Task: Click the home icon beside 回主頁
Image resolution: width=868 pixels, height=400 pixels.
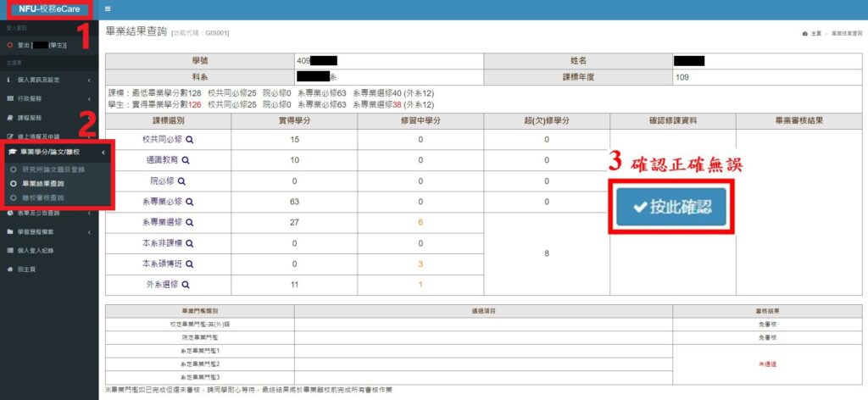Action: click(9, 269)
